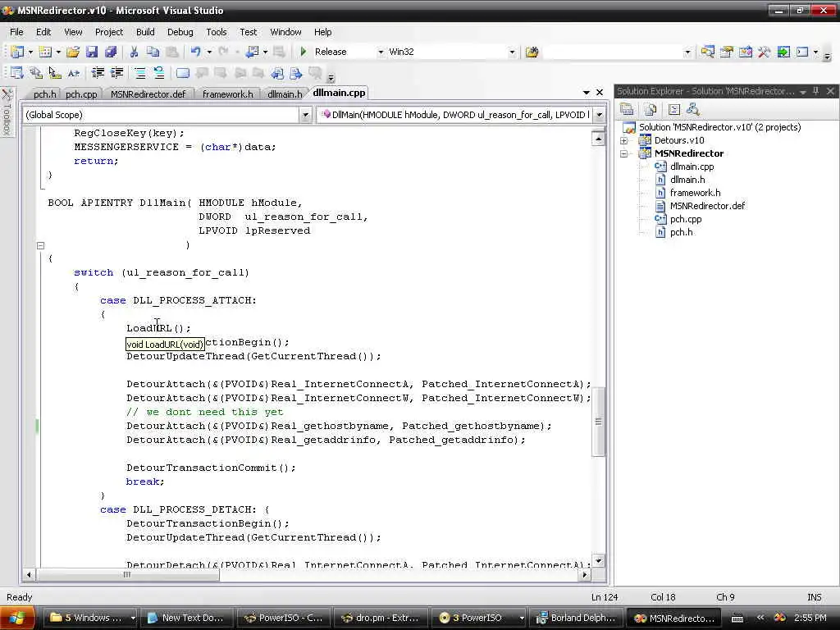
Task: Open the Find combo box dropdown arrow
Action: (x=687, y=52)
